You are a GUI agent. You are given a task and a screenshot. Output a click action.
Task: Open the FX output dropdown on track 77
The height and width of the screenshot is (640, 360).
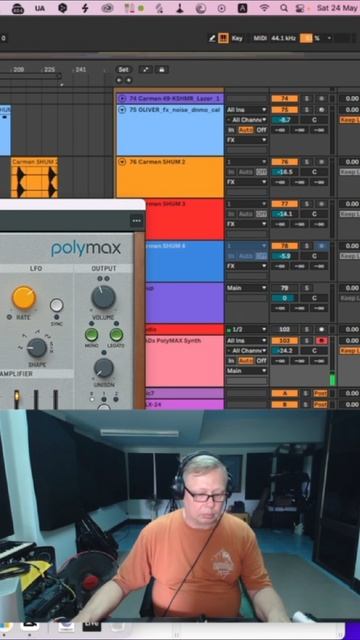tap(247, 224)
